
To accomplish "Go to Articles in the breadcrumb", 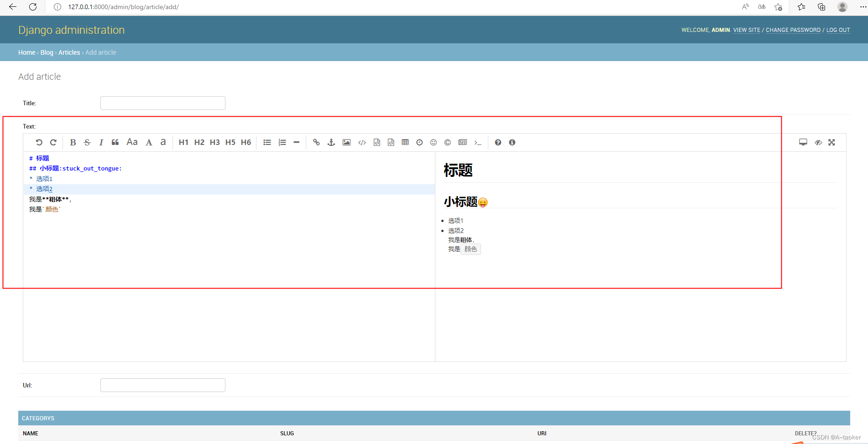I will (x=69, y=52).
